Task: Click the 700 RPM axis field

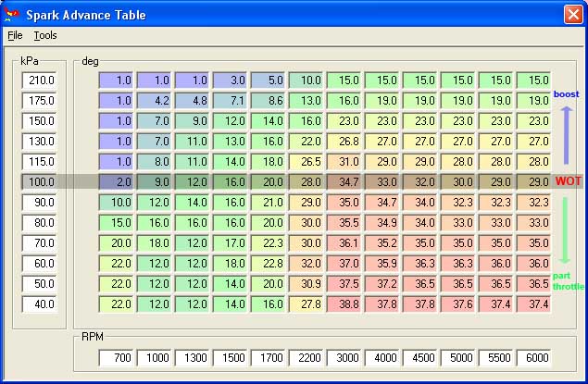Action: coord(117,358)
